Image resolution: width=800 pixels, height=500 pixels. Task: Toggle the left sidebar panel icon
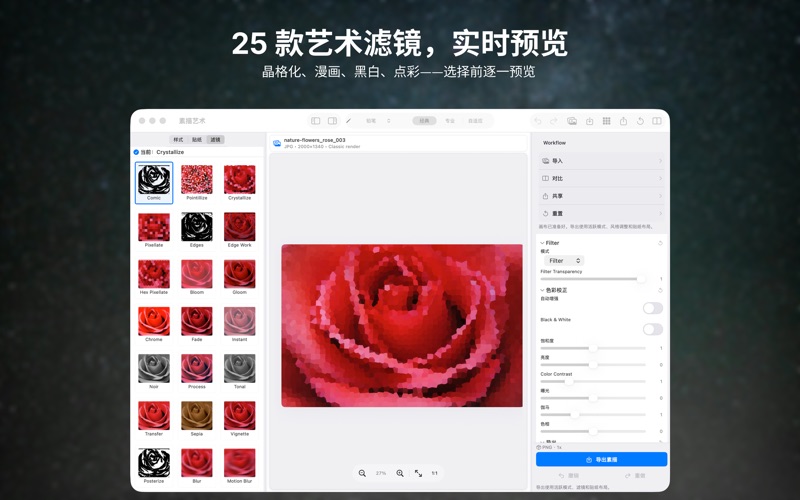316,121
